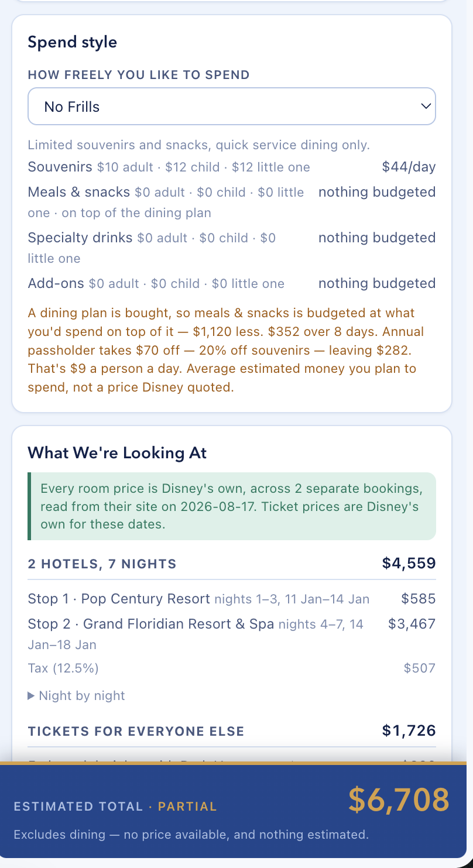Select the 2 Hotels, 7 Nights header
This screenshot has height=868, width=473.
(232, 564)
